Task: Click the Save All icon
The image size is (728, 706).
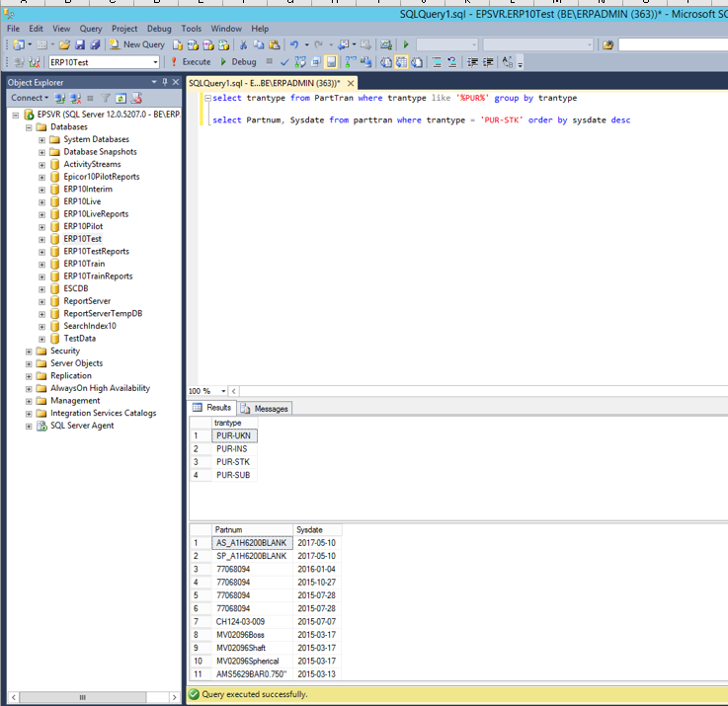Action: click(95, 44)
